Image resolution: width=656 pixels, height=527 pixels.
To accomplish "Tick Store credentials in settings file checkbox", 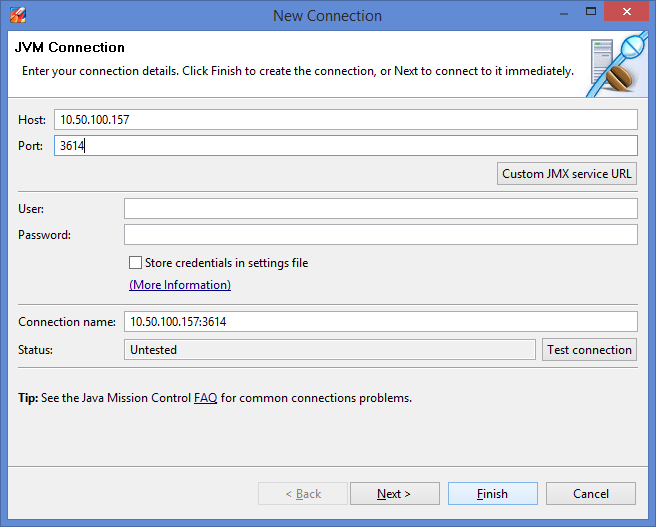I will click(x=135, y=263).
